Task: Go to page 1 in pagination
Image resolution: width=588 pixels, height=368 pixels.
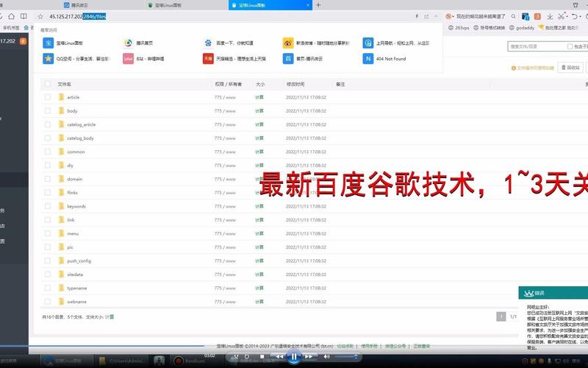Action: [501, 316]
